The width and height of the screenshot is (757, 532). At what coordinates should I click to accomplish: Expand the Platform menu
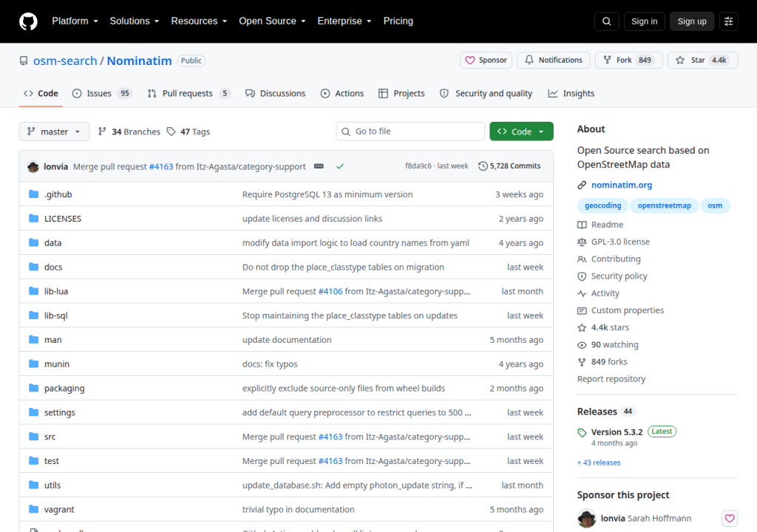coord(75,21)
